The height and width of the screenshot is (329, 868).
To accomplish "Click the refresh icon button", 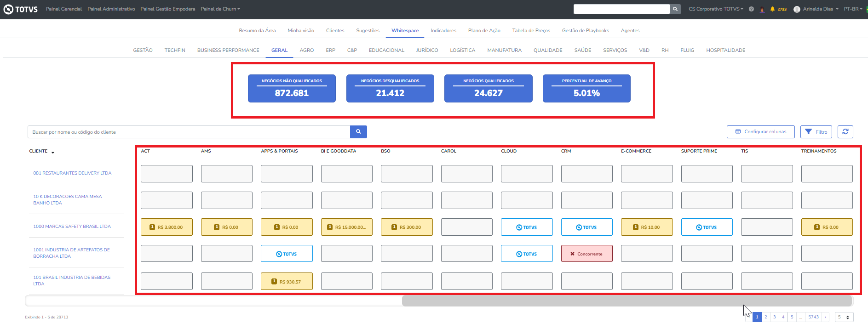I will click(x=845, y=132).
